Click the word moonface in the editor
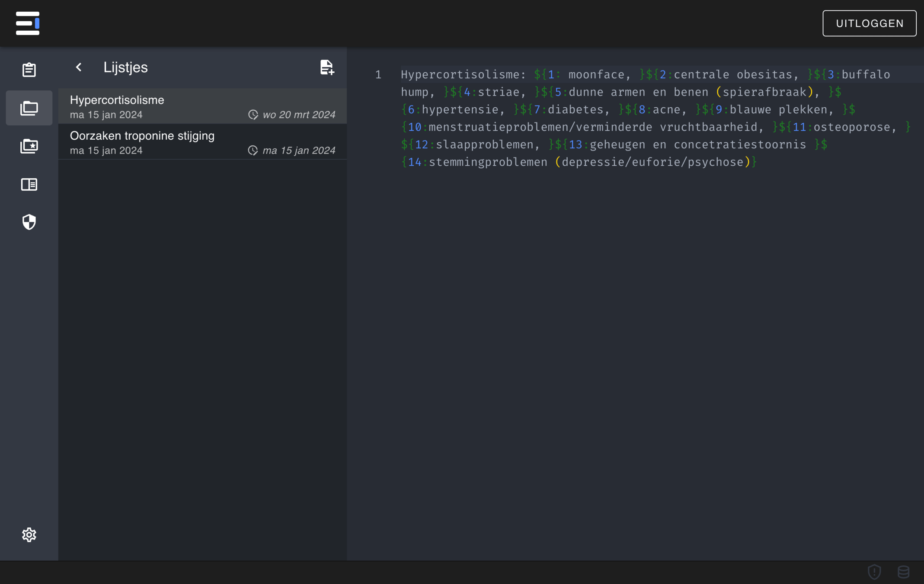924x584 pixels. point(596,75)
